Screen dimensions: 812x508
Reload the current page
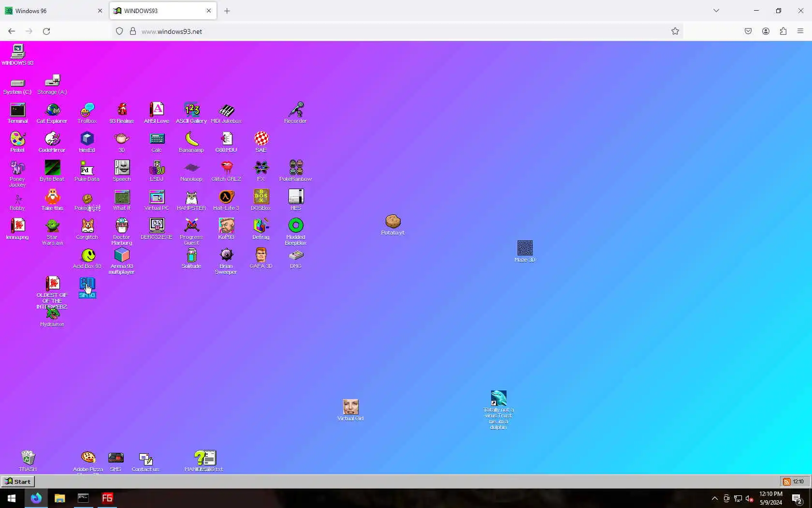click(x=46, y=31)
